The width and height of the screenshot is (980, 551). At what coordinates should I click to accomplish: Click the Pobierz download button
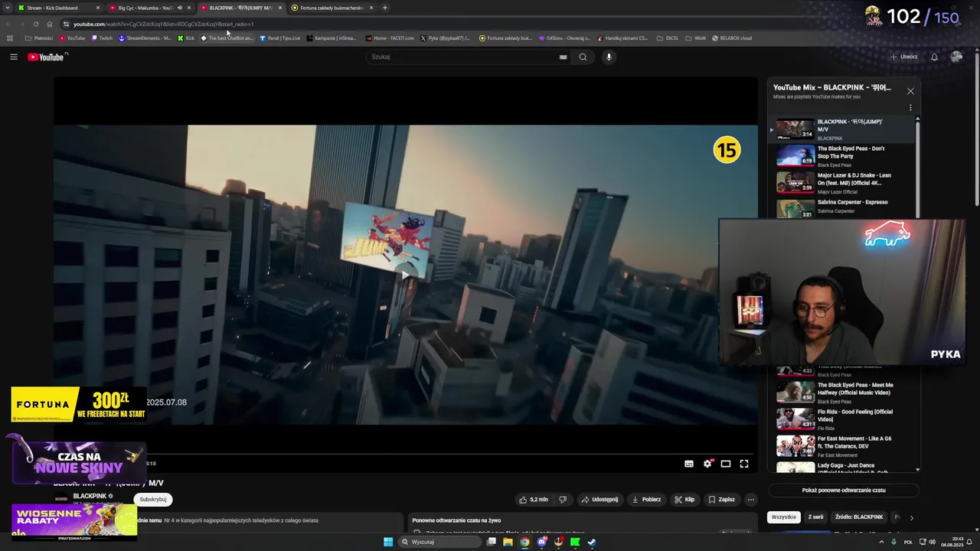646,500
